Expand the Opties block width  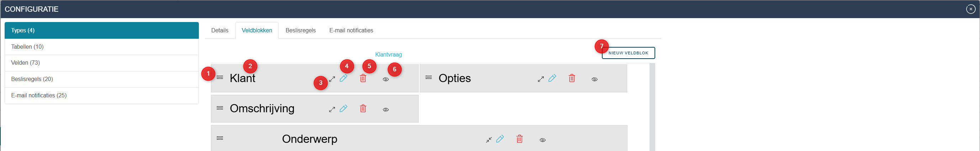click(x=541, y=79)
